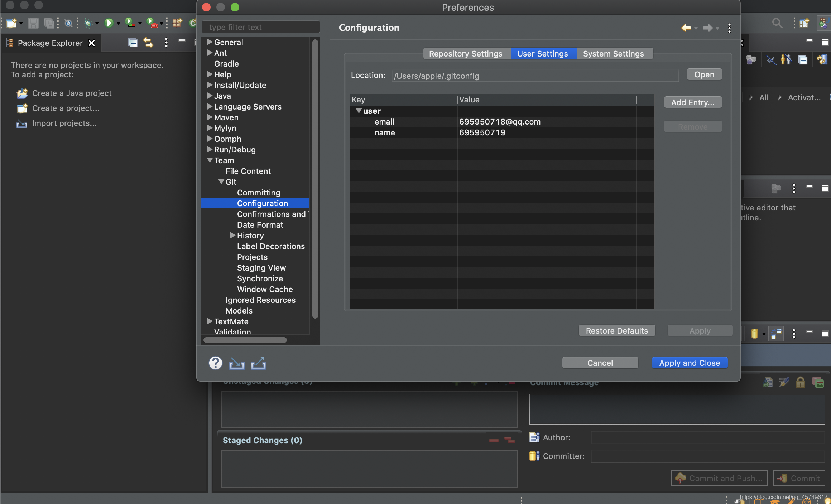Select the User Settings tab
Viewport: 831px width, 504px height.
coord(542,53)
